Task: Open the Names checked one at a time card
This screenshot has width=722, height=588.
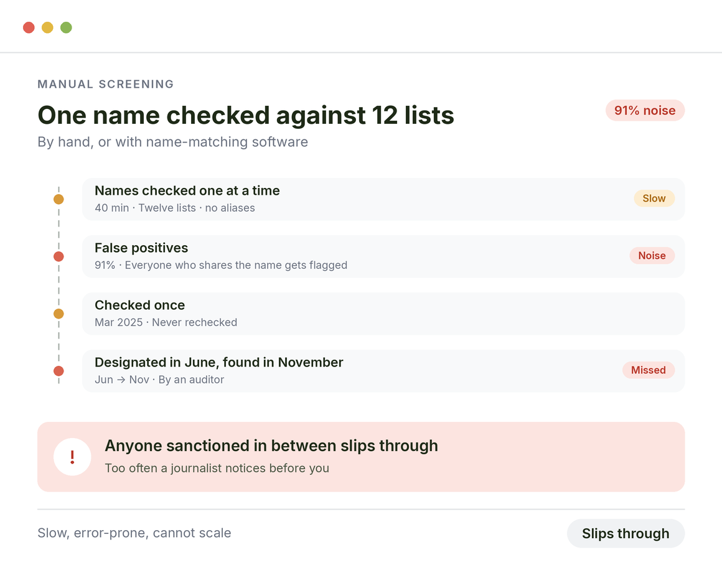Action: pos(383,199)
